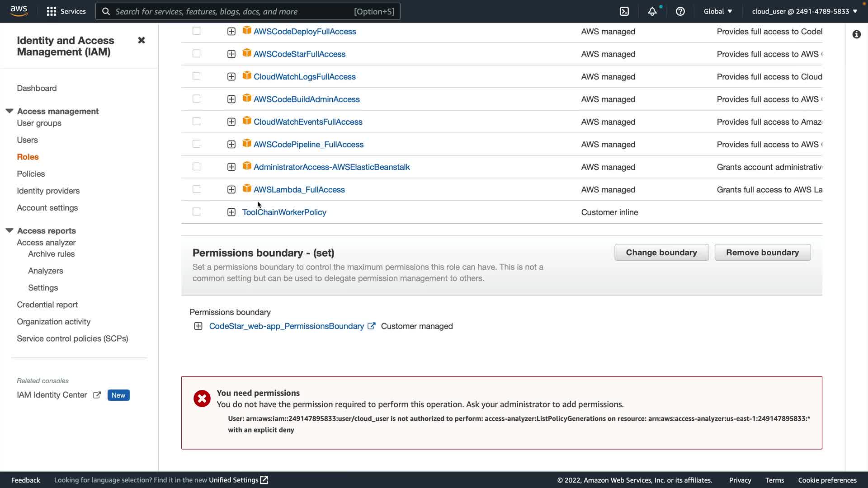Check the AWSCodeStarFullAccess policy checkbox
The height and width of the screenshot is (488, 868).
[x=196, y=54]
